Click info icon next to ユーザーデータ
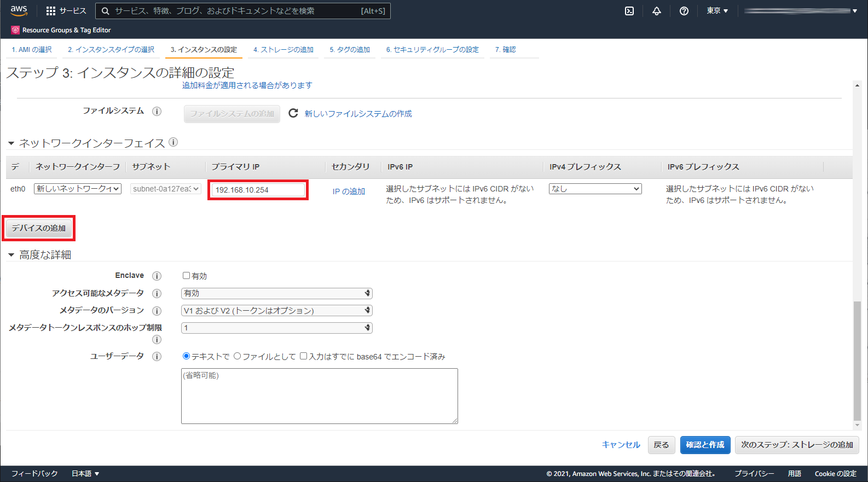This screenshot has width=868, height=482. (x=157, y=357)
